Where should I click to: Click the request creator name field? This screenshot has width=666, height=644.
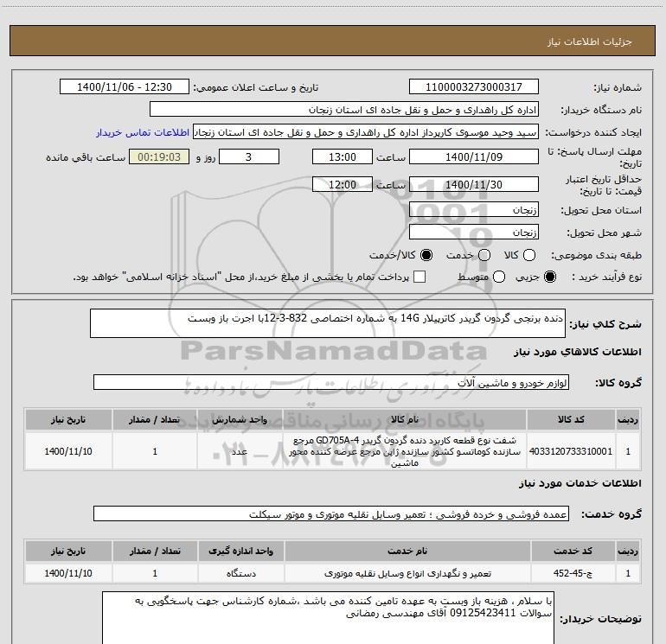[x=366, y=132]
